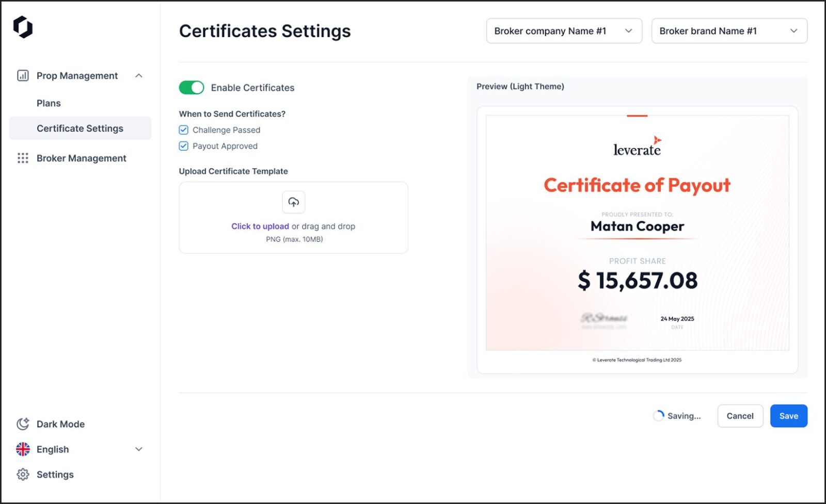Click the cloud upload icon
Viewport: 826px width, 504px height.
tap(293, 202)
